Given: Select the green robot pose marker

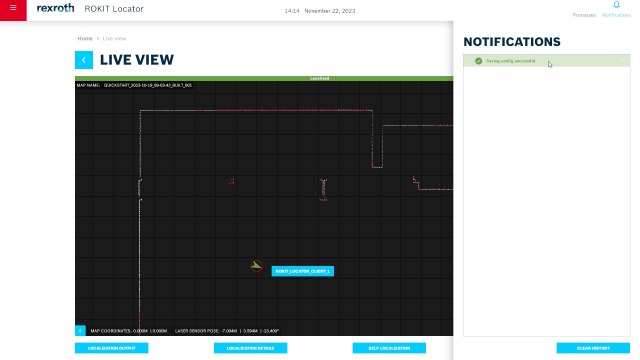Looking at the screenshot, I should pyautogui.click(x=256, y=266).
